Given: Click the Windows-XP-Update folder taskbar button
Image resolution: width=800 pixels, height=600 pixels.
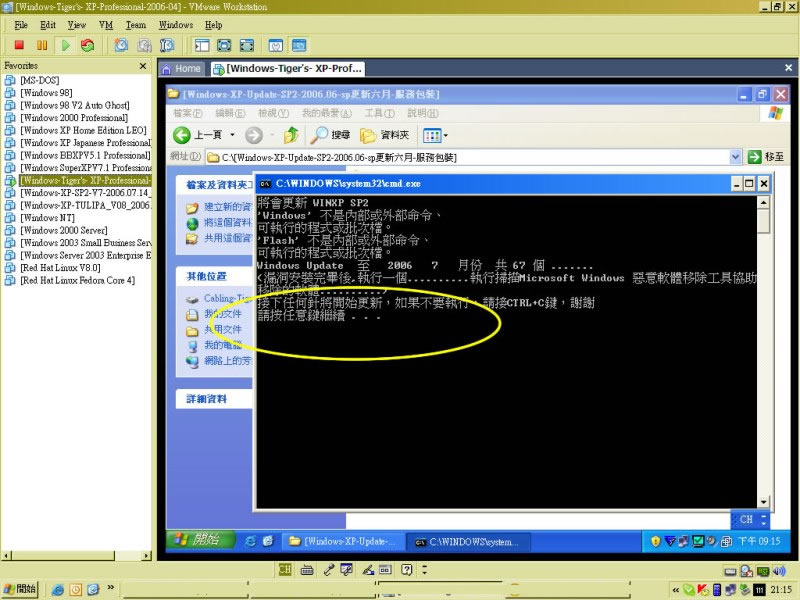Looking at the screenshot, I should click(x=343, y=541).
